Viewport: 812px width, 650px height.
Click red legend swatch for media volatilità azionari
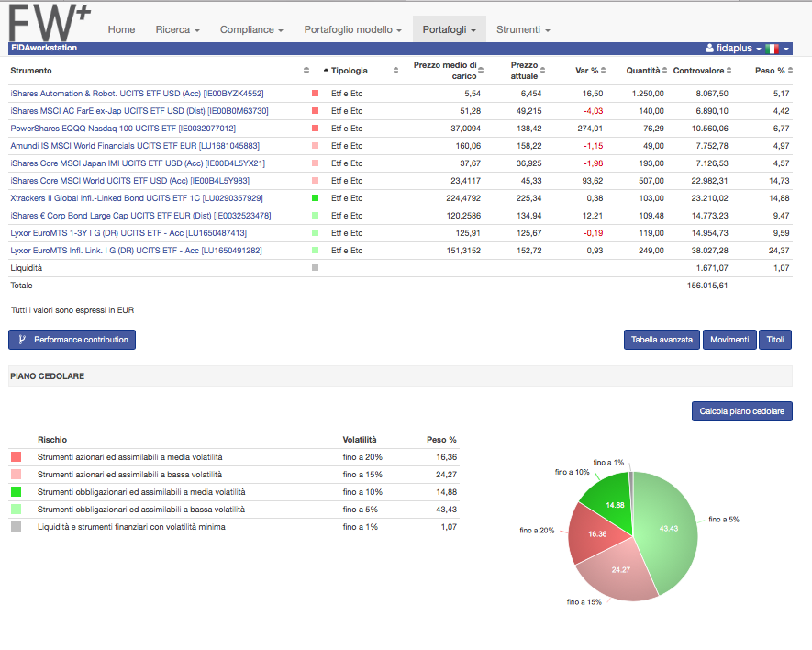pyautogui.click(x=16, y=456)
